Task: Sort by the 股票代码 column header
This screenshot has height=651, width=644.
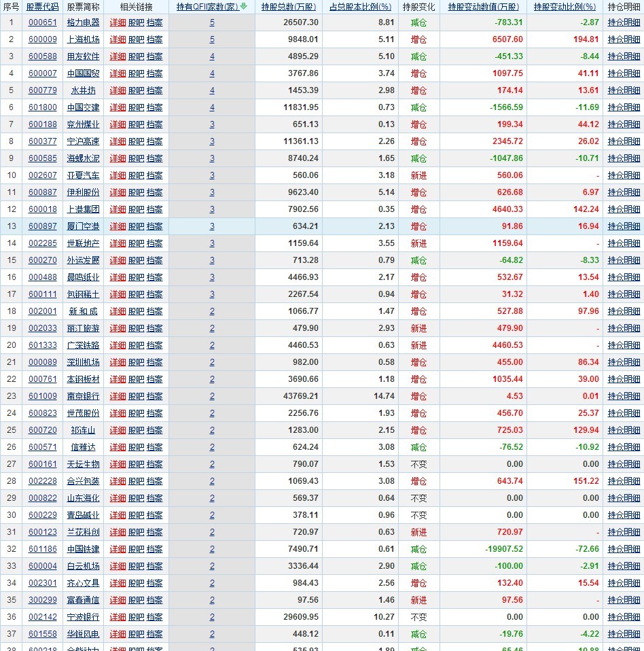Action: pos(42,7)
